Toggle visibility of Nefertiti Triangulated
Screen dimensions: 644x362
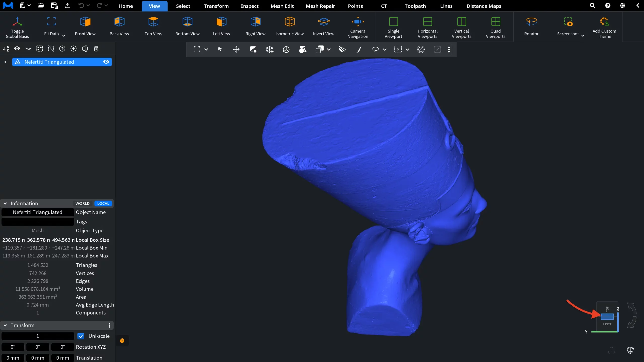pos(106,62)
